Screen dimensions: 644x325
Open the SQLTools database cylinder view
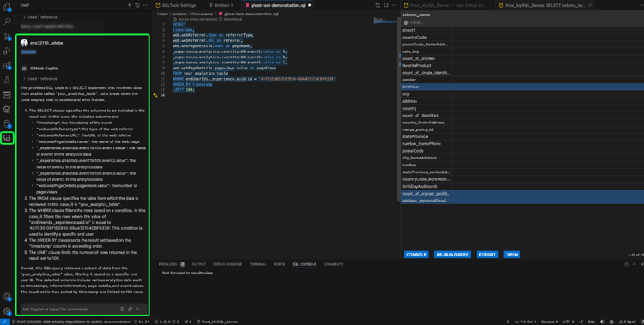tap(7, 123)
